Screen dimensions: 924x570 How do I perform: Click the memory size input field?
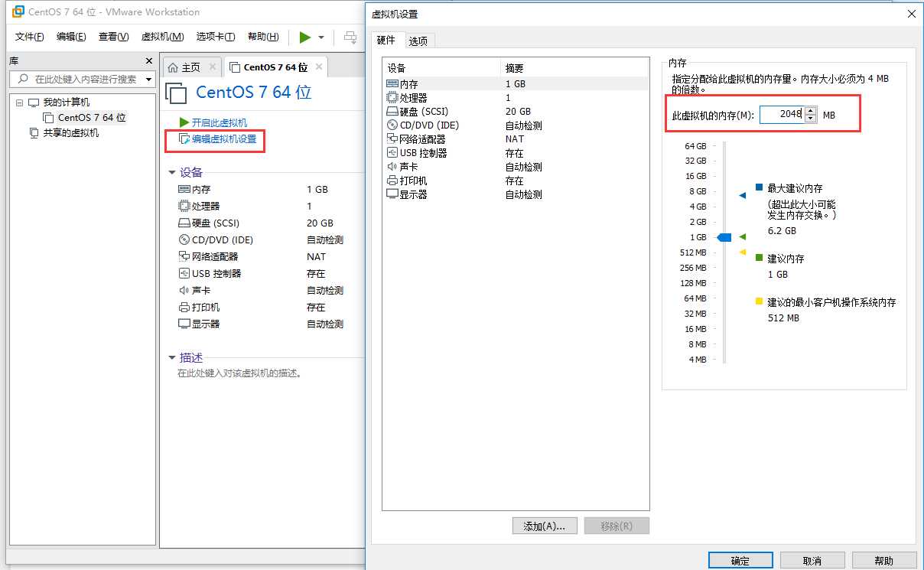(782, 115)
